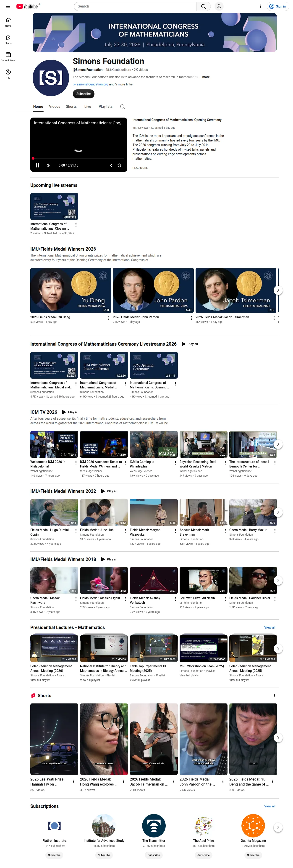Screen dimensions: 293x868
Task: Open action menu for Jacob Tsimerman medal video
Action: 274,318
